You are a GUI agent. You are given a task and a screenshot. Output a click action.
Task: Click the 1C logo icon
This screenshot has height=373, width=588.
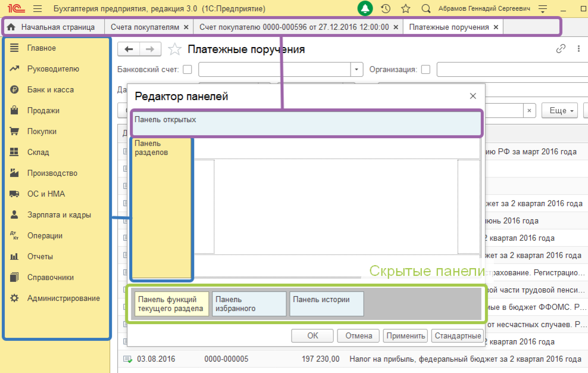tap(16, 8)
